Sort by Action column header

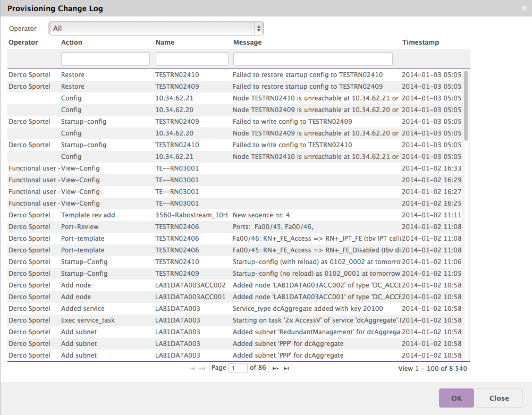coord(72,43)
